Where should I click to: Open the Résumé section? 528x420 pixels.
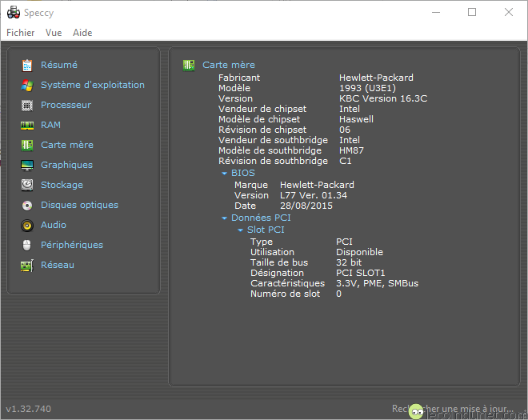[x=59, y=65]
